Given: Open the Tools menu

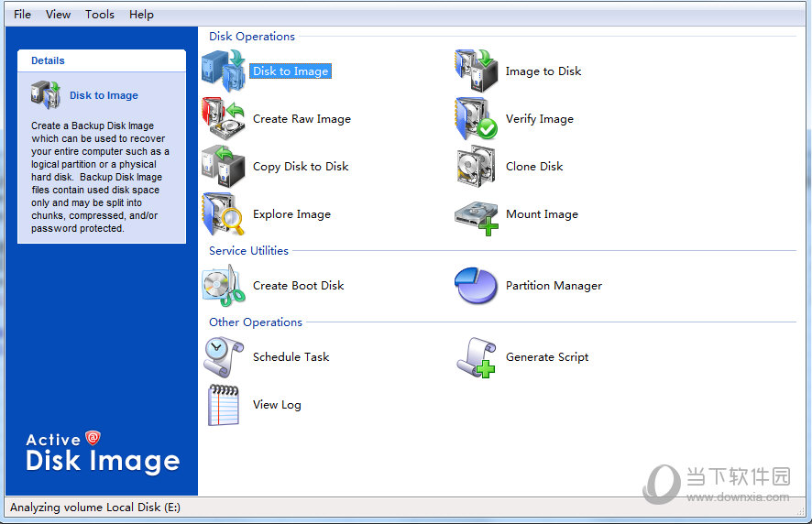Looking at the screenshot, I should pyautogui.click(x=100, y=15).
